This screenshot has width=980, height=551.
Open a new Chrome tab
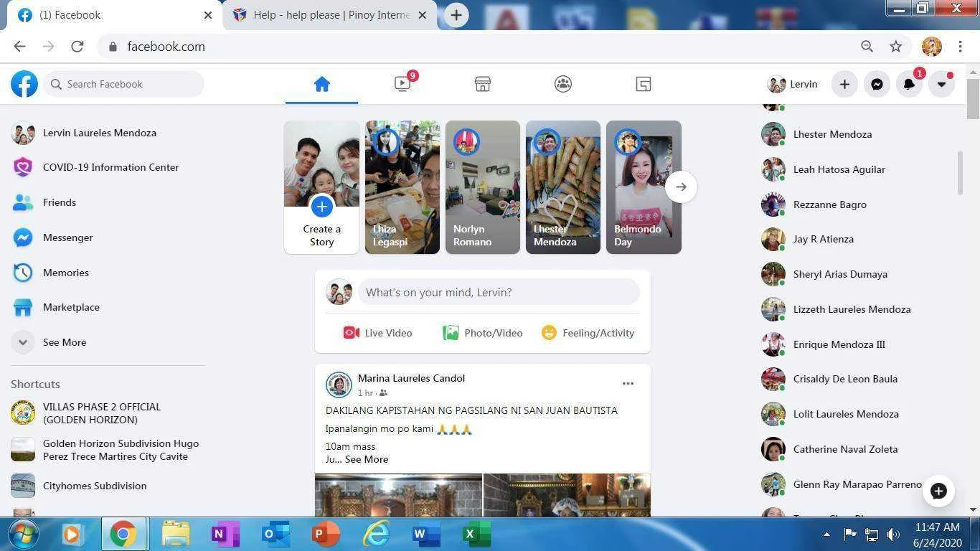(456, 15)
